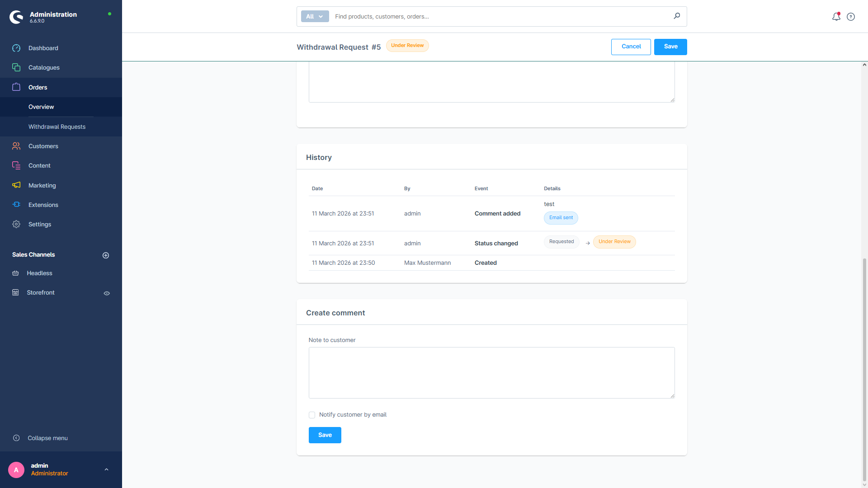868x488 pixels.
Task: Click the help question mark icon
Action: click(851, 17)
